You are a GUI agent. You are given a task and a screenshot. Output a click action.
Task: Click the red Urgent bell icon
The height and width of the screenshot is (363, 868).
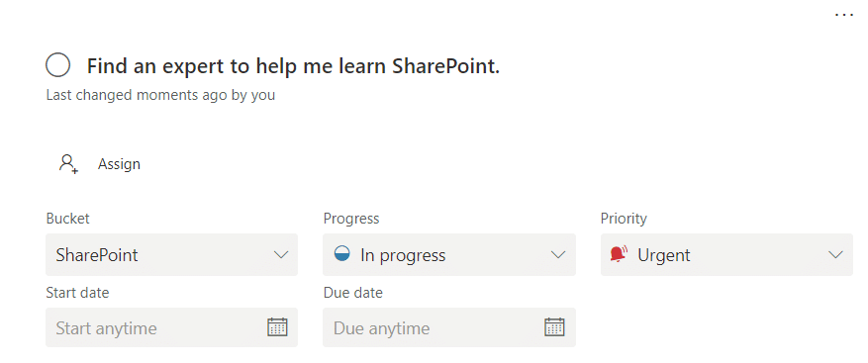[x=619, y=254]
